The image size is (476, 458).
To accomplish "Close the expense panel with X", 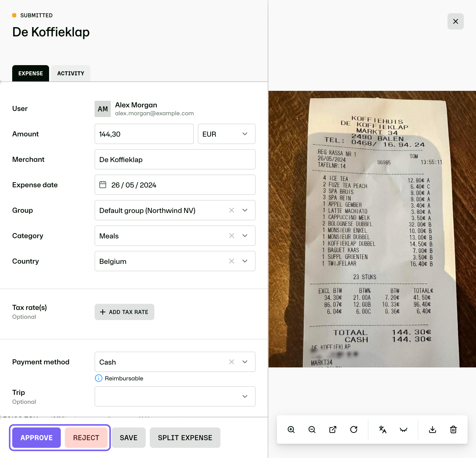I will (456, 21).
